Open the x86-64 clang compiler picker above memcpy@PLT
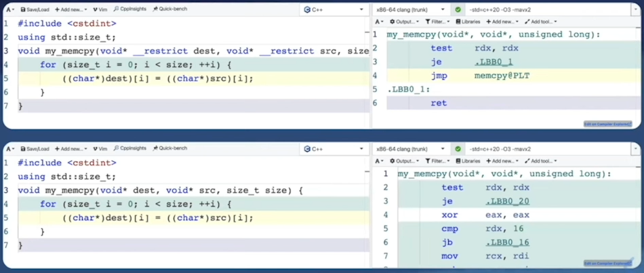The image size is (644, 273). [410, 9]
